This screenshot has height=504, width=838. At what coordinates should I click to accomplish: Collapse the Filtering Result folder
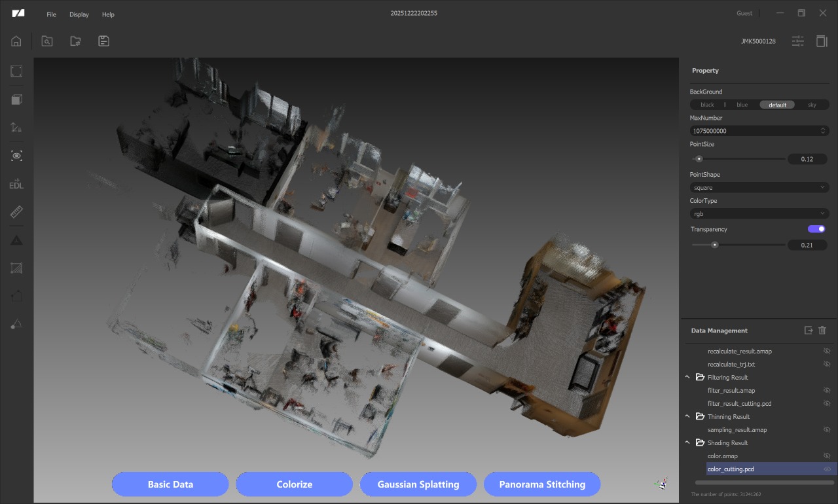tap(687, 378)
